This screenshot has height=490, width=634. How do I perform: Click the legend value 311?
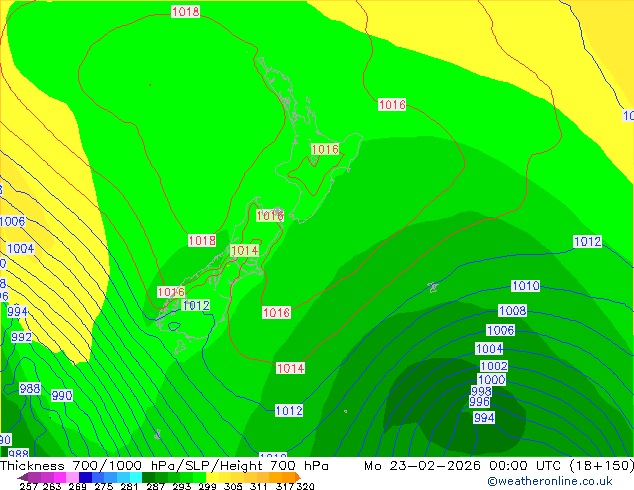point(259,486)
